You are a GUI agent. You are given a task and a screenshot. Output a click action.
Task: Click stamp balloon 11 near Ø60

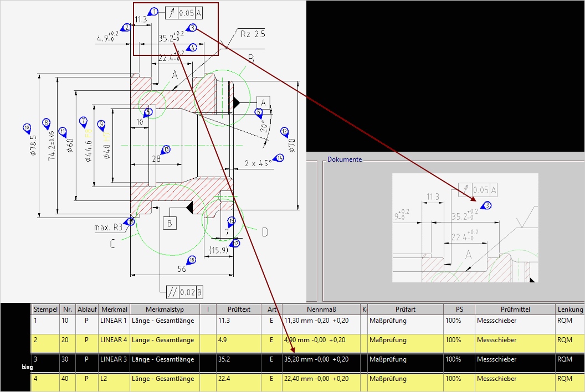coord(63,132)
